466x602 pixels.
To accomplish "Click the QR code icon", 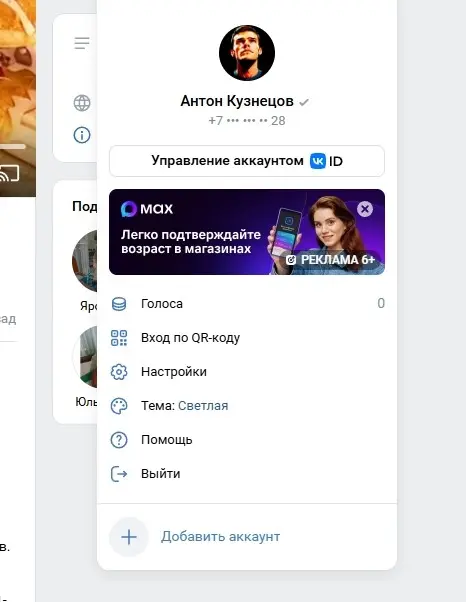I will pyautogui.click(x=119, y=338).
